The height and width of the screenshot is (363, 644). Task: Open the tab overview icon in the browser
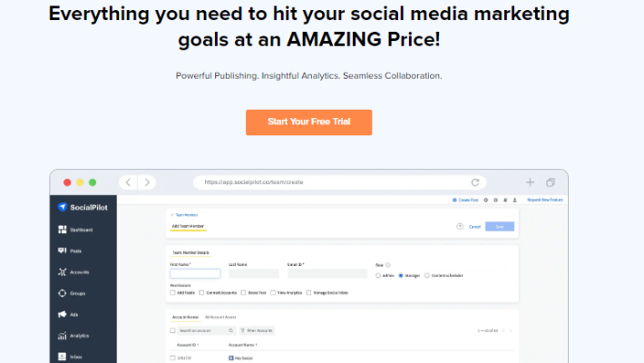coord(551,182)
